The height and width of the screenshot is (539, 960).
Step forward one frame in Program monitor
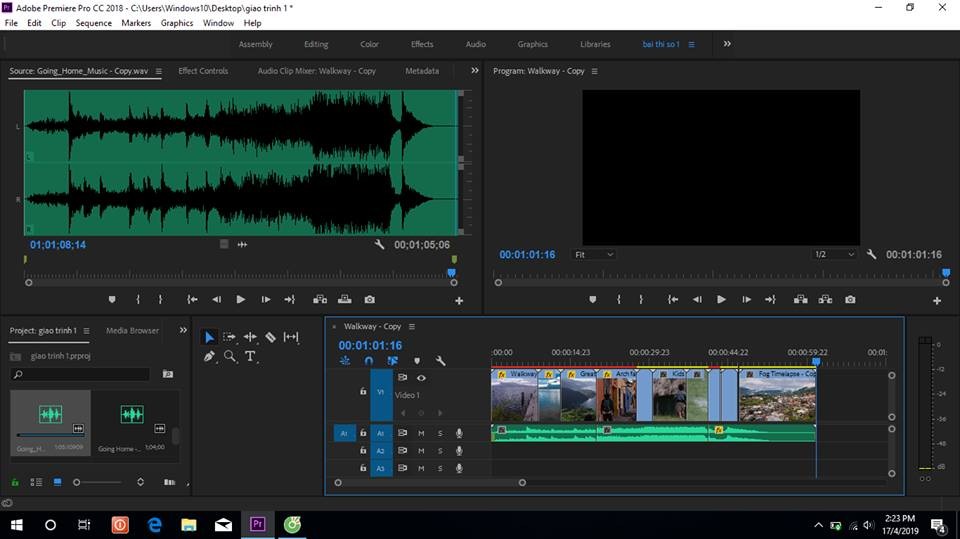pyautogui.click(x=746, y=300)
